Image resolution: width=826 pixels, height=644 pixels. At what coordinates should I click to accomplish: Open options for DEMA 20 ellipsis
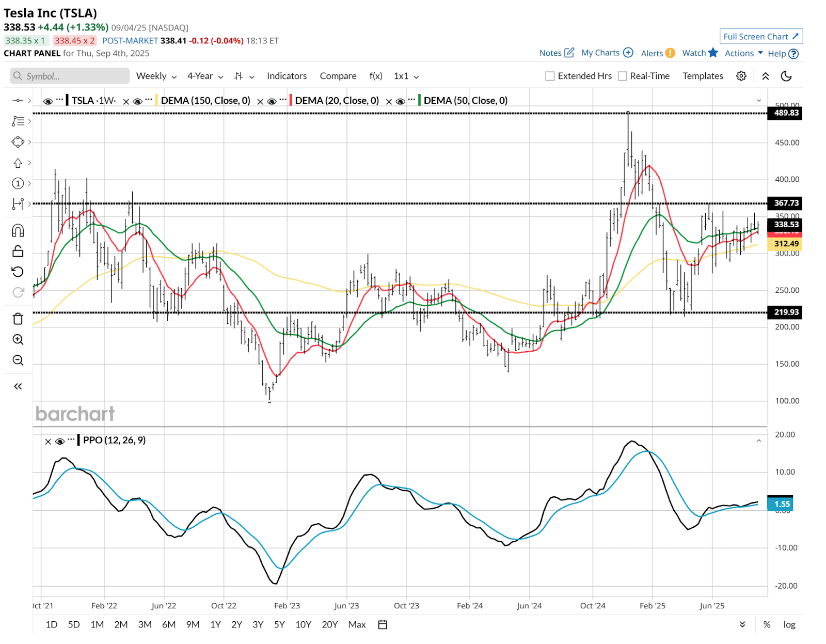coord(283,99)
